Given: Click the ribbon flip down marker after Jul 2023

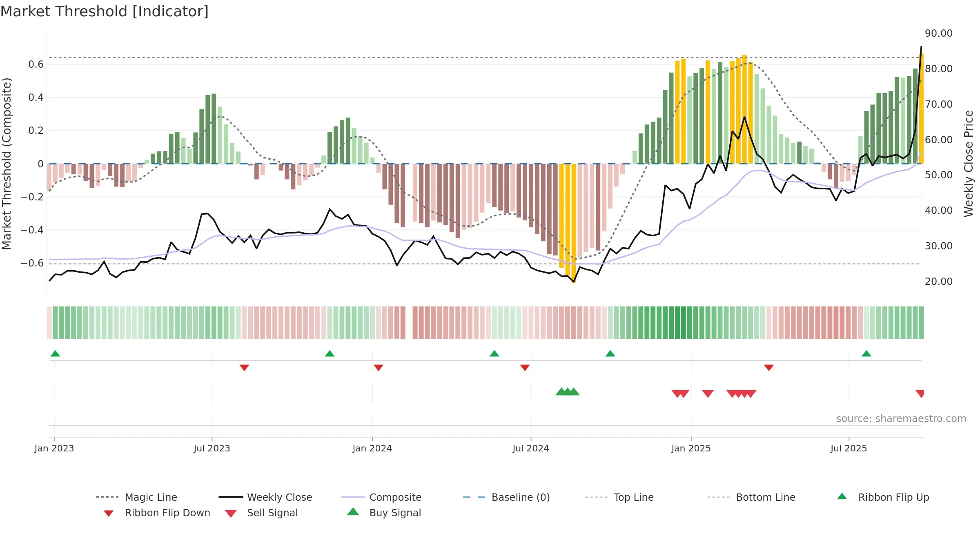Looking at the screenshot, I should 244,368.
